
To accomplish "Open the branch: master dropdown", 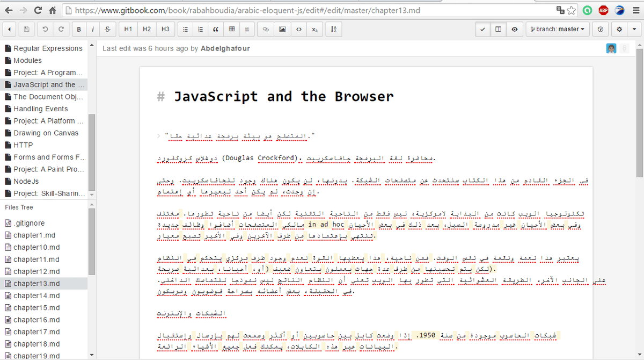I will pos(557,29).
